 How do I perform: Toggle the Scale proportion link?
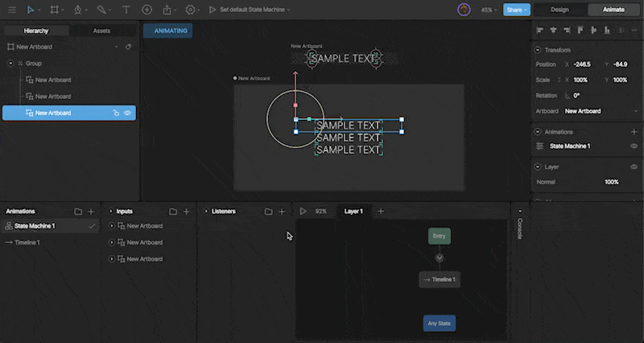tap(559, 80)
